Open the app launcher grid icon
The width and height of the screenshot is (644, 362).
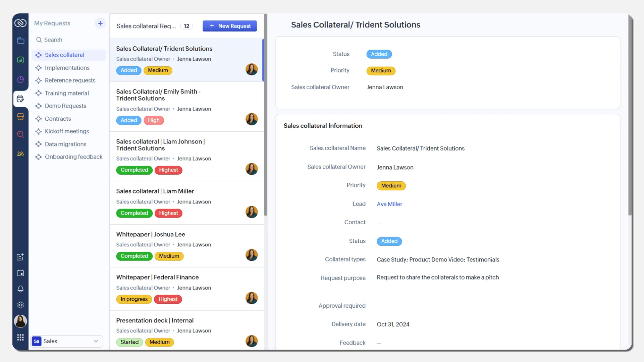pyautogui.click(x=20, y=338)
